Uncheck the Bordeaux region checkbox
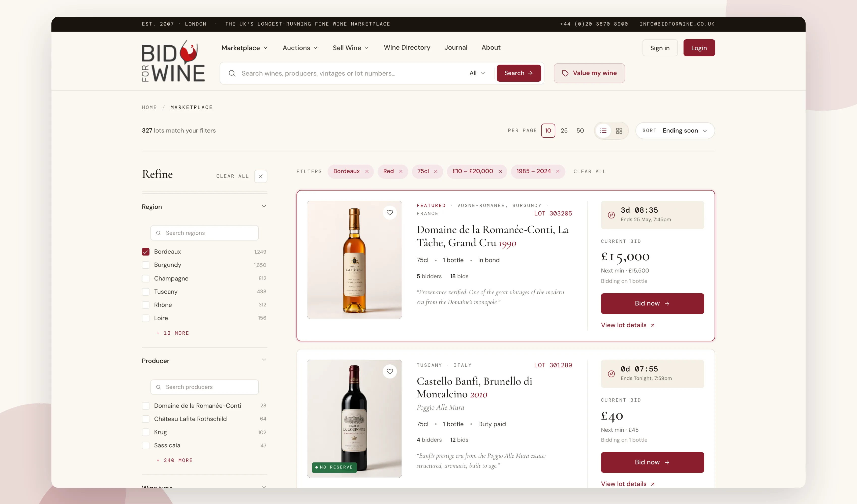857x504 pixels. pos(145,252)
